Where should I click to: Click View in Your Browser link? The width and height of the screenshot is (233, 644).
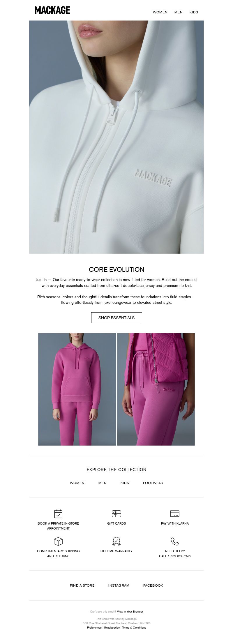pyautogui.click(x=130, y=611)
